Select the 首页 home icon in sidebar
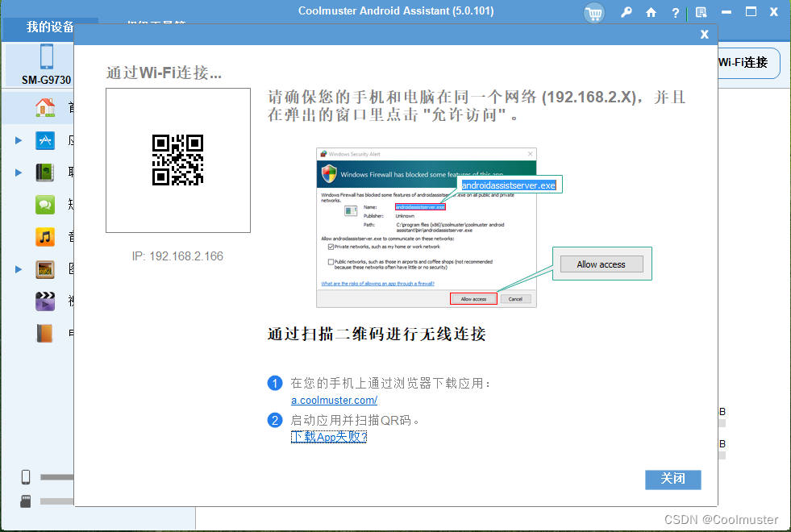The width and height of the screenshot is (791, 532). coord(44,107)
